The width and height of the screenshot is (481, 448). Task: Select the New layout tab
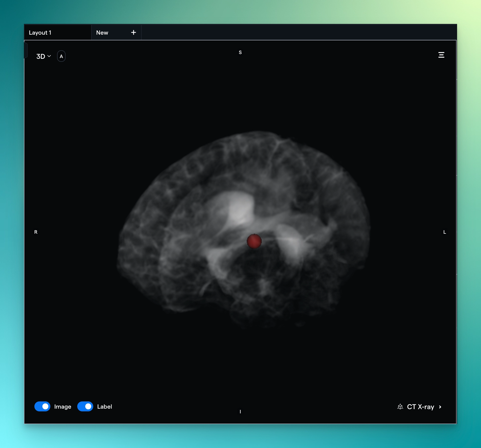(x=102, y=33)
